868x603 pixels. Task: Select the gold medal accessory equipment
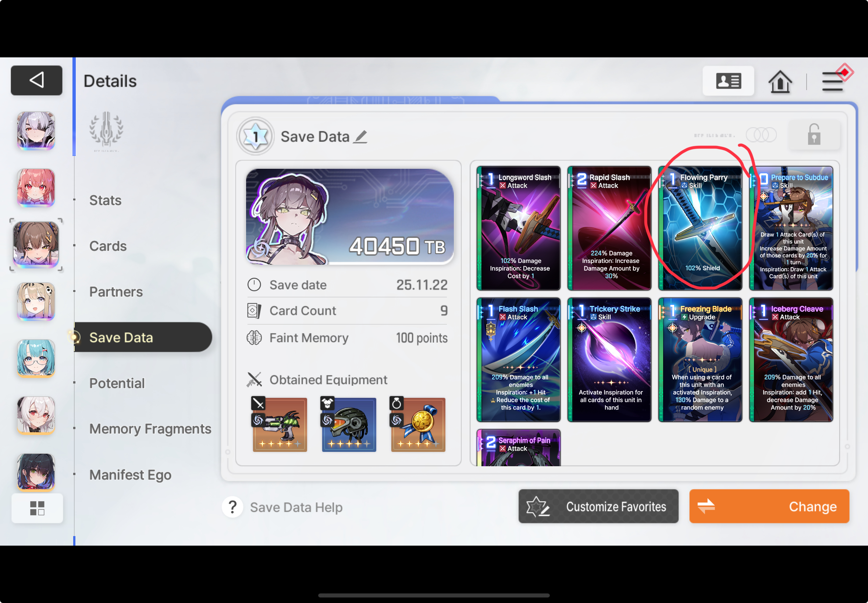pos(418,424)
